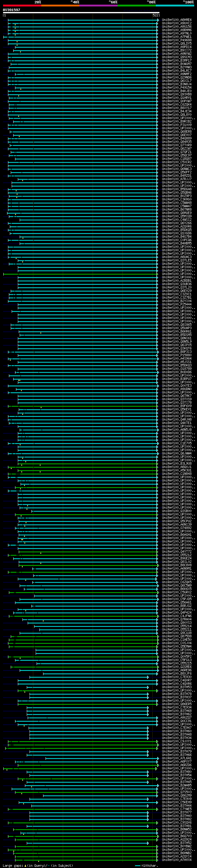
Task: Select the green-bar hit UniRef100_B9F6V9 label
Action: click(x=177, y=406)
